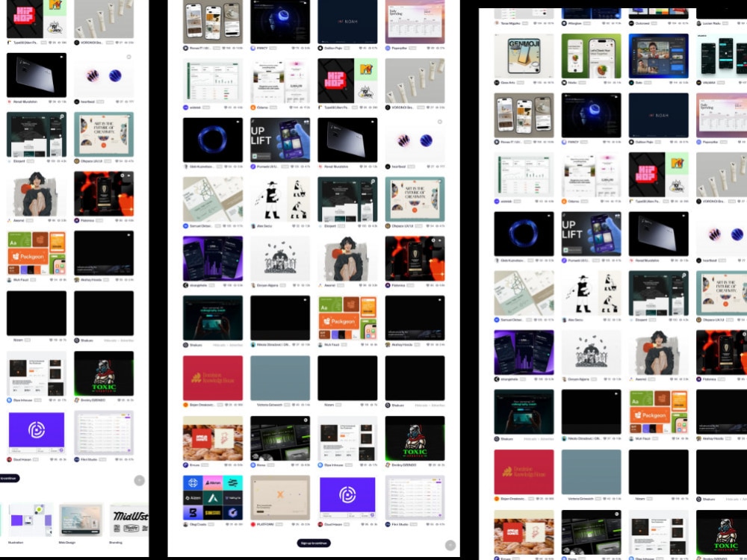Click Dalibor Pajic avatar in middle panel
747x560 pixels.
click(320, 48)
